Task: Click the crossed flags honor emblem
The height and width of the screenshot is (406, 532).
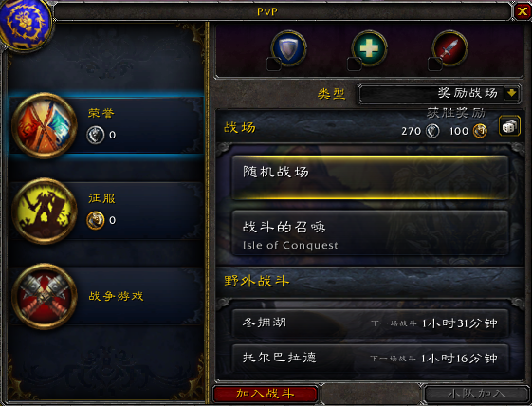Action: pyautogui.click(x=45, y=125)
